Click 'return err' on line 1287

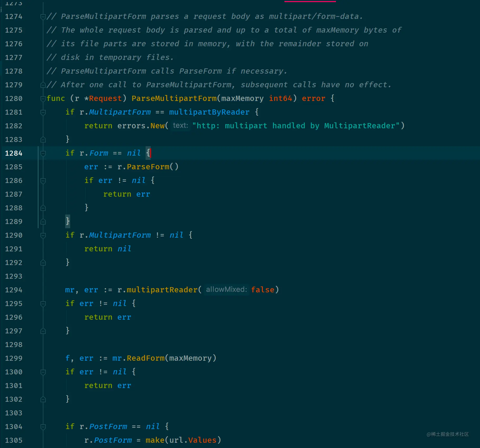pyautogui.click(x=127, y=194)
